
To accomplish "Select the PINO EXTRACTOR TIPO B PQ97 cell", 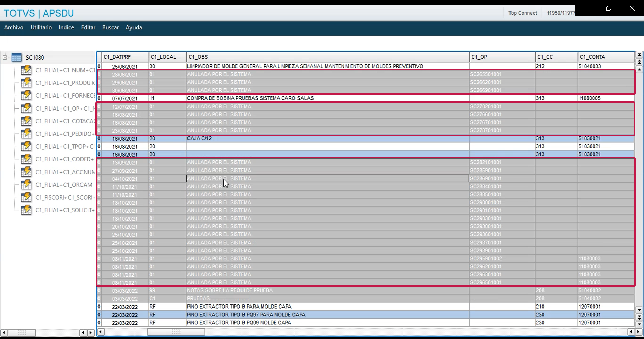I will point(328,315).
